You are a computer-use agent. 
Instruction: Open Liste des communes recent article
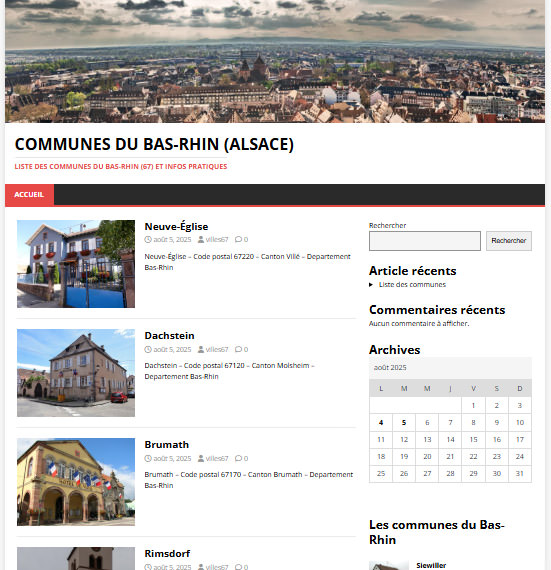[412, 285]
